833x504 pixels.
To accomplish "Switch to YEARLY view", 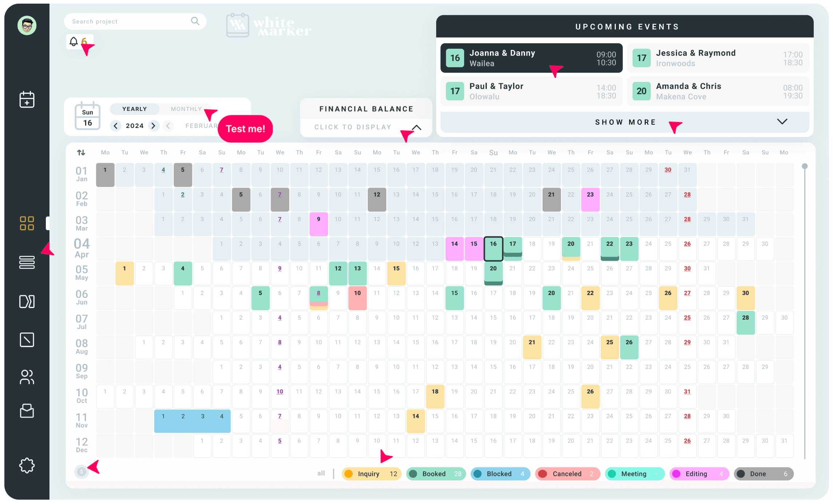I will pos(135,109).
